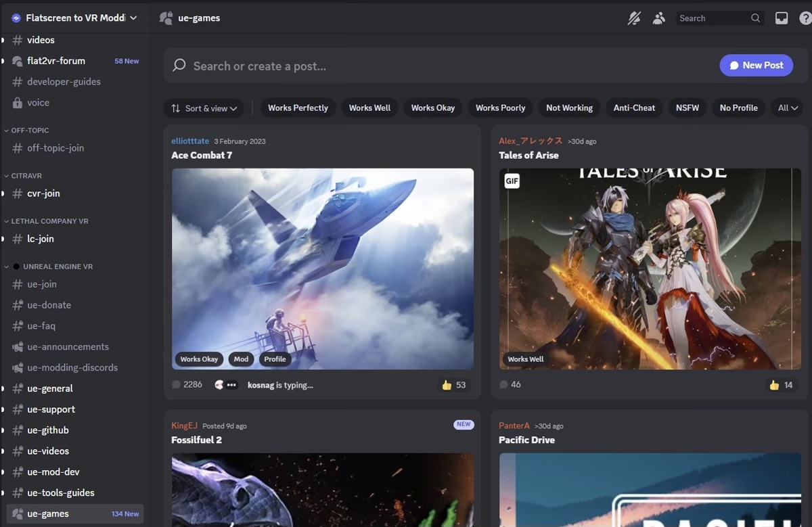Image resolution: width=812 pixels, height=527 pixels.
Task: Click the hash icon beside developer-guides
Action: tap(18, 82)
